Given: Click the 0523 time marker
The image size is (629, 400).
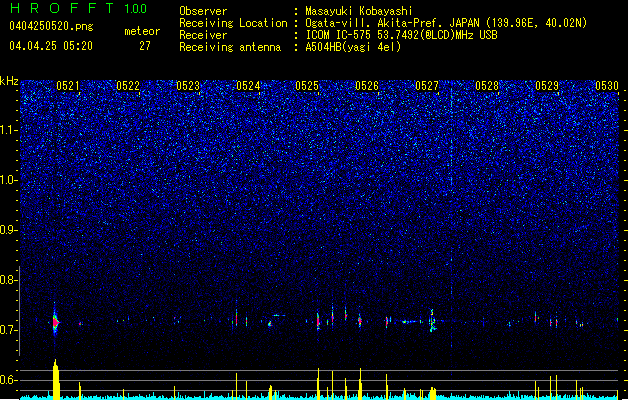Looking at the screenshot, I should [188, 86].
